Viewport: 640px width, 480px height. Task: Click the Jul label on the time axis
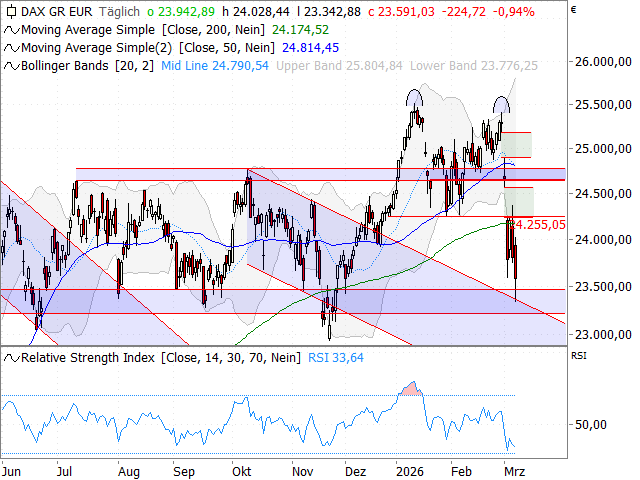coord(64,471)
